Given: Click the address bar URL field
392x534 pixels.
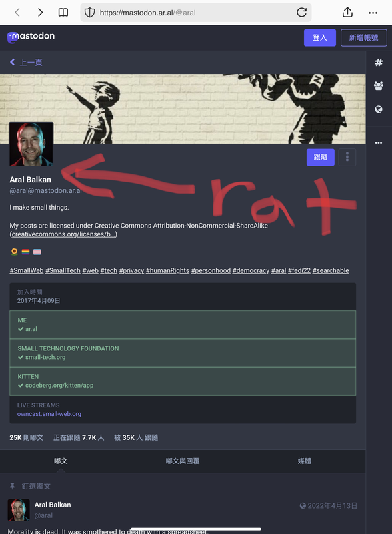Looking at the screenshot, I should click(x=195, y=13).
